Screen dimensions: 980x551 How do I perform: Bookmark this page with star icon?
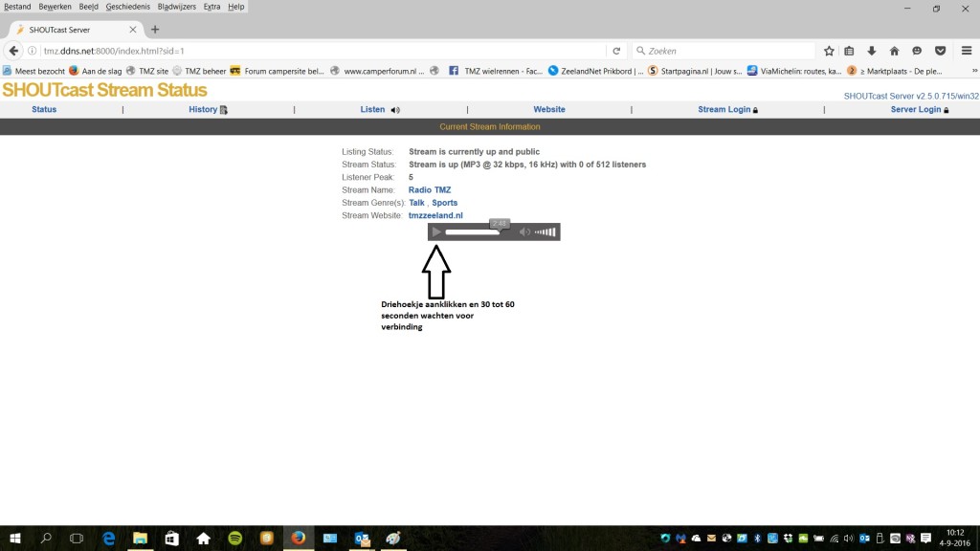click(829, 51)
